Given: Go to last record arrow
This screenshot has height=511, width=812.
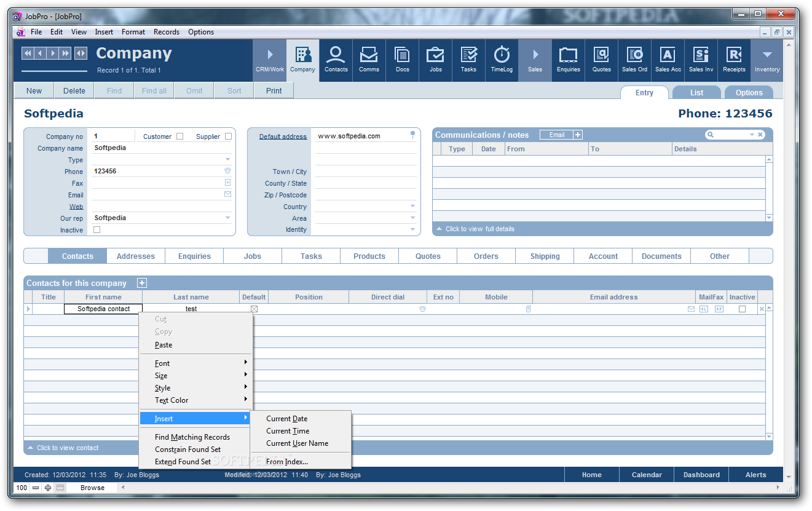Looking at the screenshot, I should point(66,53).
